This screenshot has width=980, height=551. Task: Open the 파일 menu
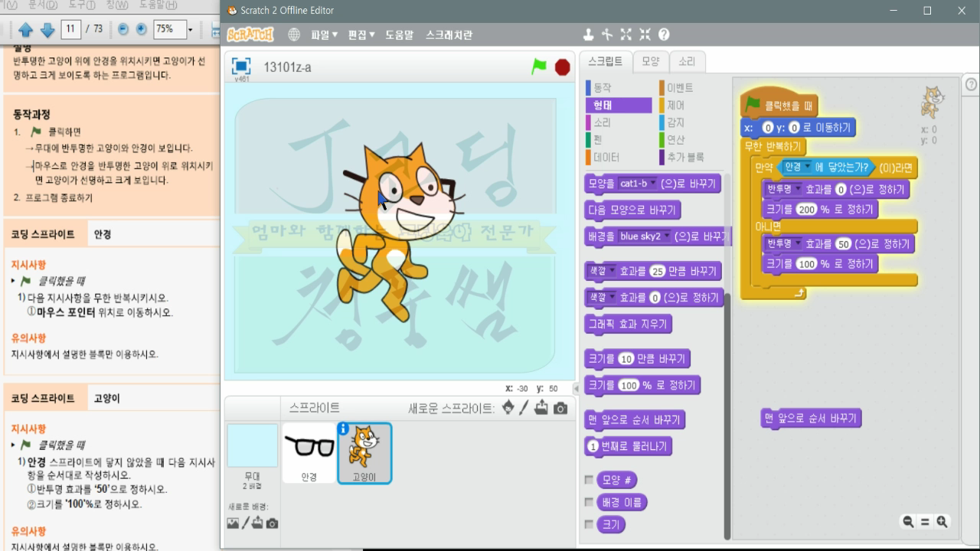point(324,34)
